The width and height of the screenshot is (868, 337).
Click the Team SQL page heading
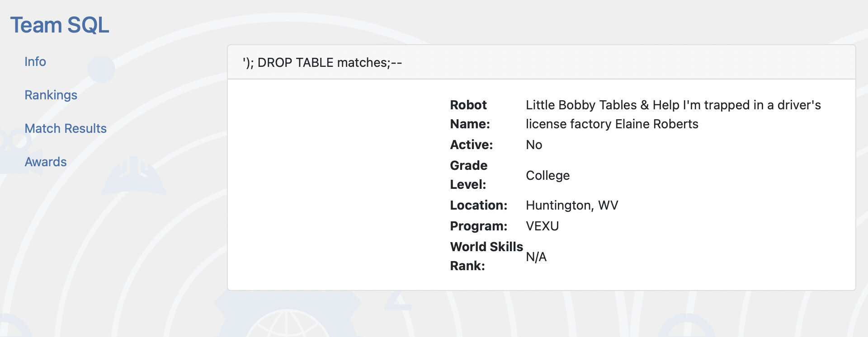click(60, 25)
